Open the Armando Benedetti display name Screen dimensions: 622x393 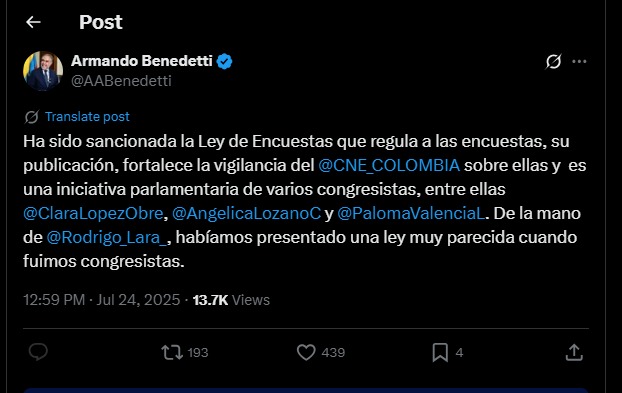142,61
